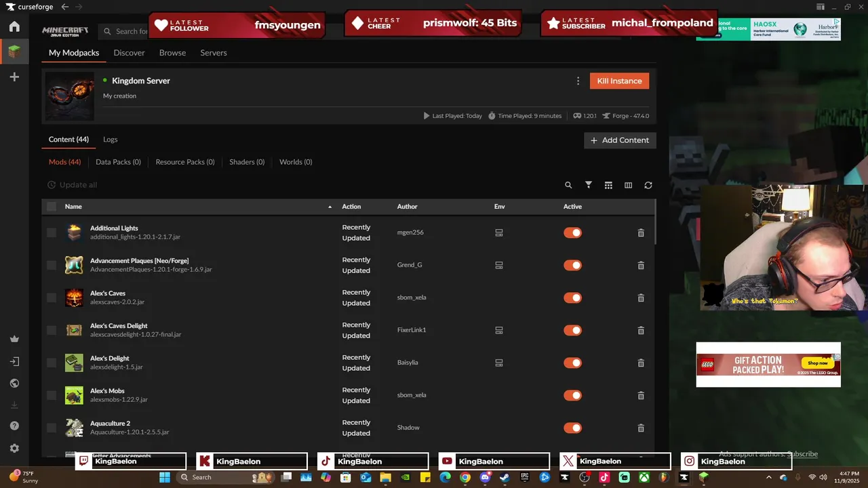Screen dimensions: 868x488
Task: Show the Worlds (0) category
Action: 296,162
